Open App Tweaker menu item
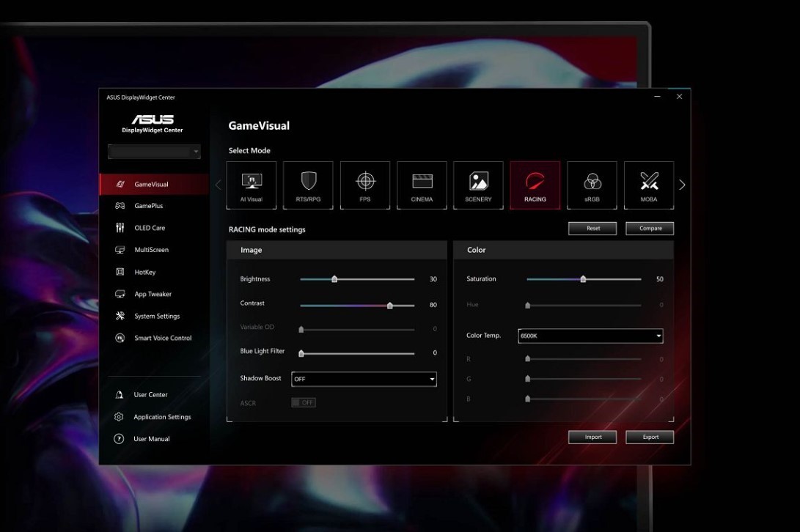 pyautogui.click(x=154, y=294)
